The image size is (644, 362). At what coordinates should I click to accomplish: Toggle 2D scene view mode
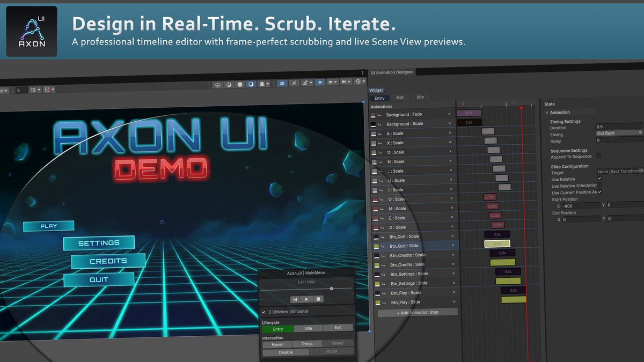click(282, 83)
